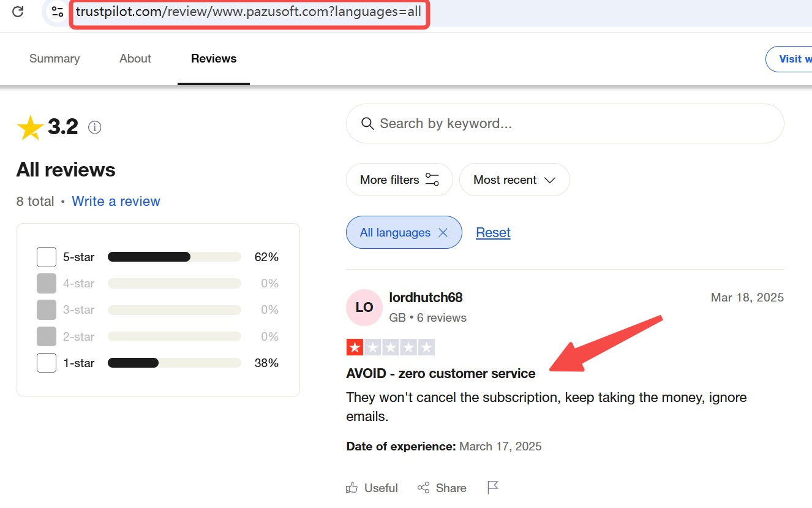Click the Mar 18, 2025 review date
The image size is (812, 508).
pyautogui.click(x=747, y=298)
